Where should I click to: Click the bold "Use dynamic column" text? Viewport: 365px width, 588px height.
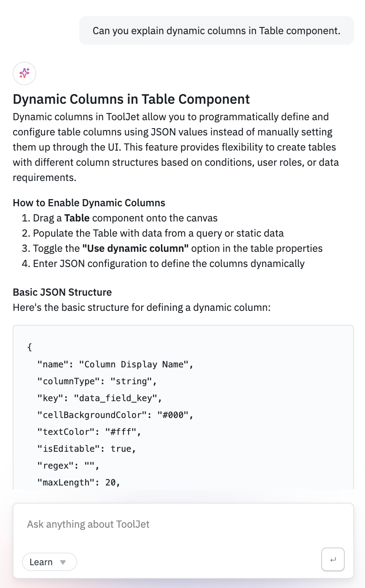pyautogui.click(x=135, y=248)
